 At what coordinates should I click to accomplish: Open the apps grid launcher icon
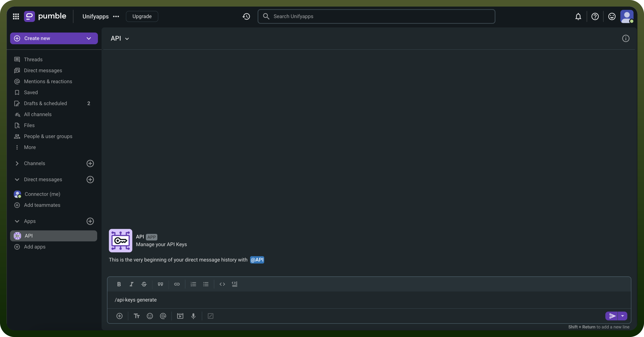pyautogui.click(x=16, y=16)
